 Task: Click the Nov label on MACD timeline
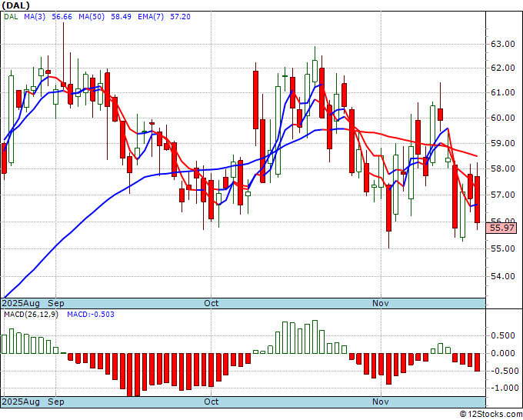[x=381, y=402]
